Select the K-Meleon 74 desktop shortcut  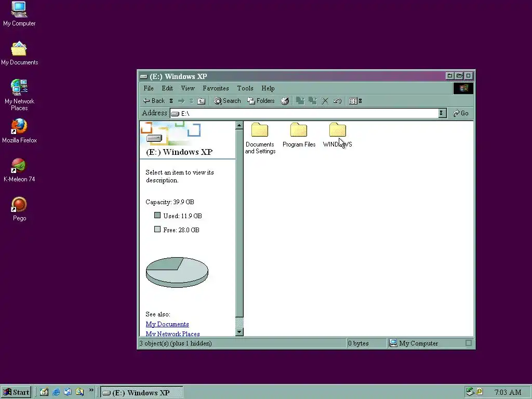(x=19, y=170)
